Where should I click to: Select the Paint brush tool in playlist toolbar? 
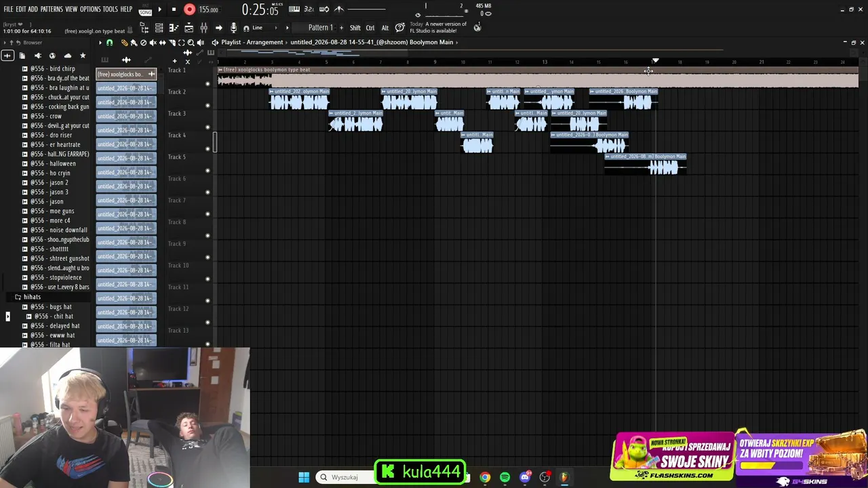(x=134, y=43)
